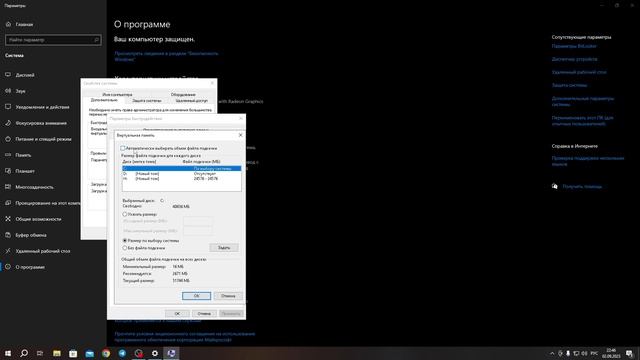Click OK in the Virtual Memory dialog

point(196,296)
